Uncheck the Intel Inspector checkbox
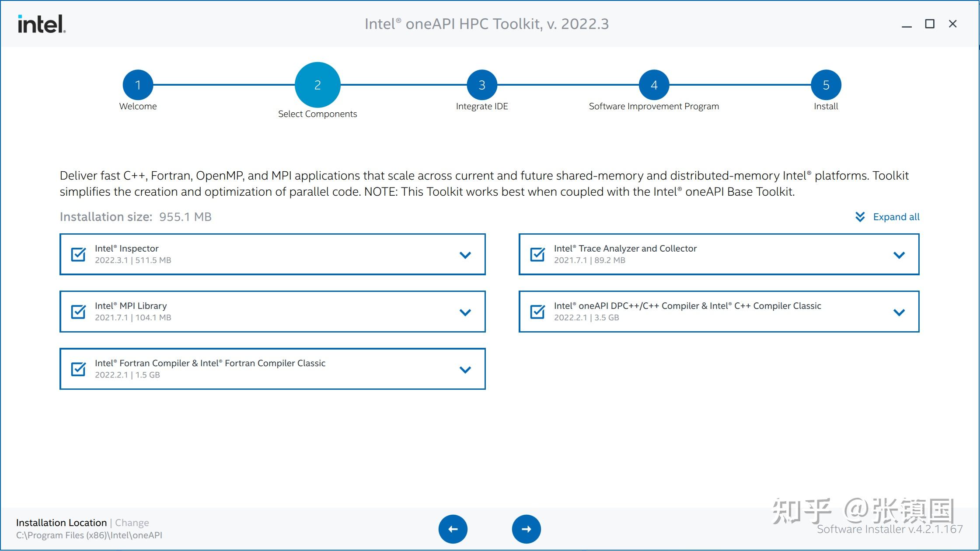Screen dimensions: 980x551 coord(79,254)
